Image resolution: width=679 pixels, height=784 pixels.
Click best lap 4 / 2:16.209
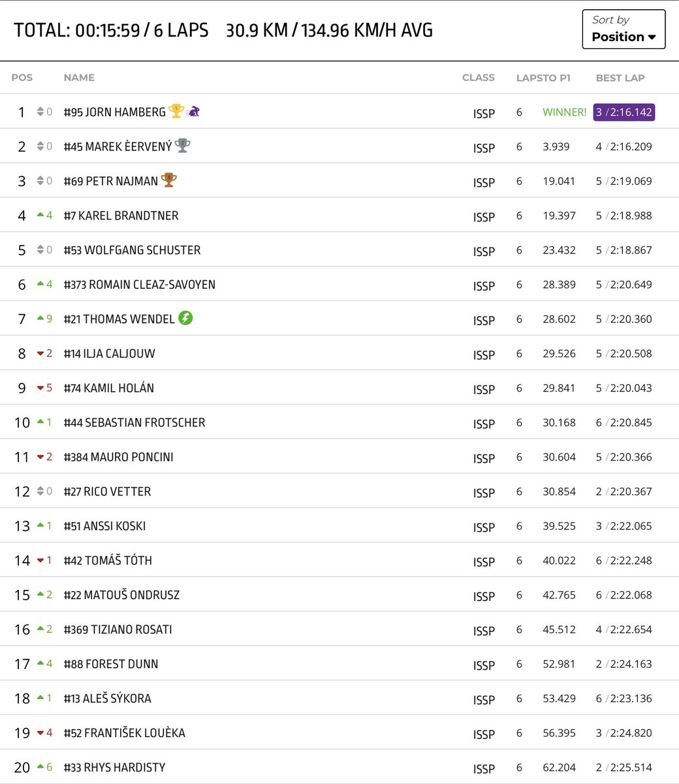[x=624, y=146]
